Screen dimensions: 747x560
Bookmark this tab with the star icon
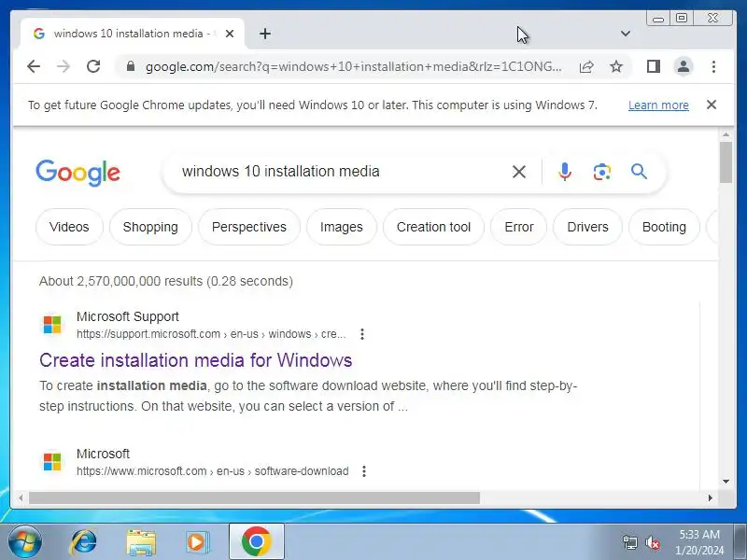point(616,66)
